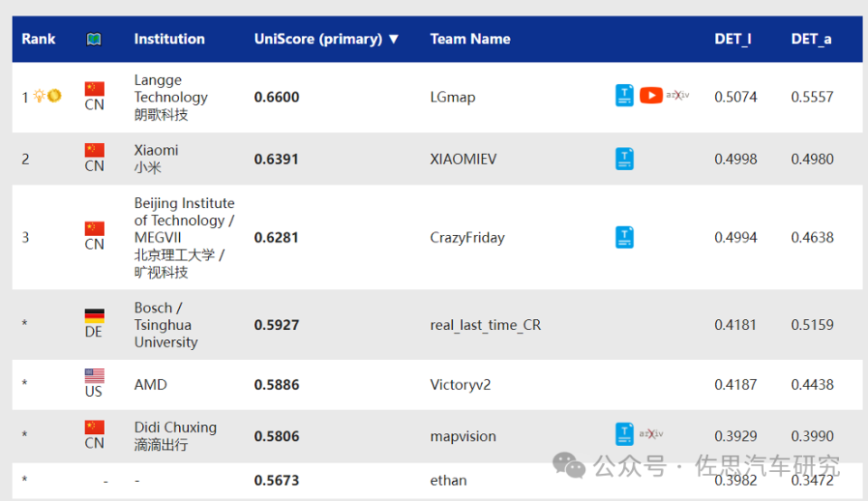Click DET_a value 0.3990

coord(812,436)
